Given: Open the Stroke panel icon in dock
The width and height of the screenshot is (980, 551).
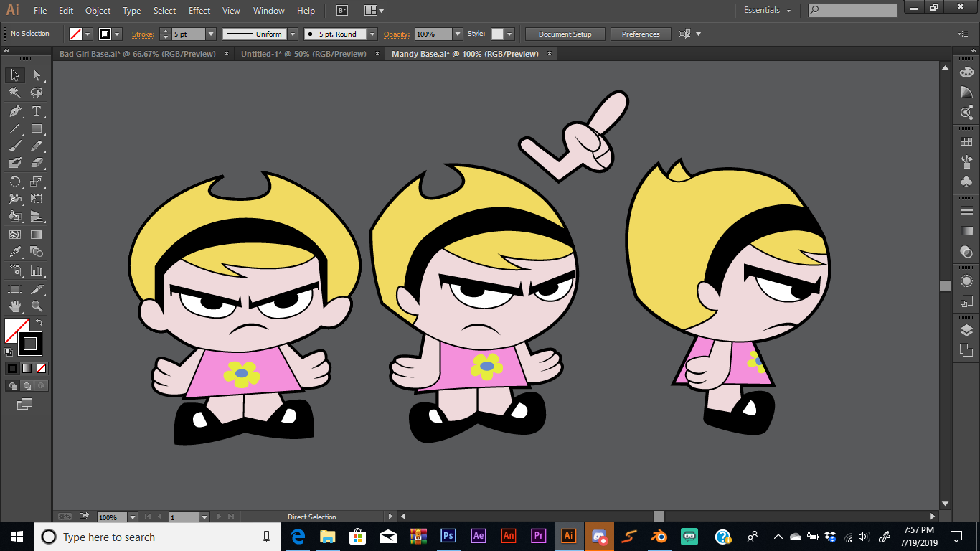Looking at the screenshot, I should tap(966, 212).
